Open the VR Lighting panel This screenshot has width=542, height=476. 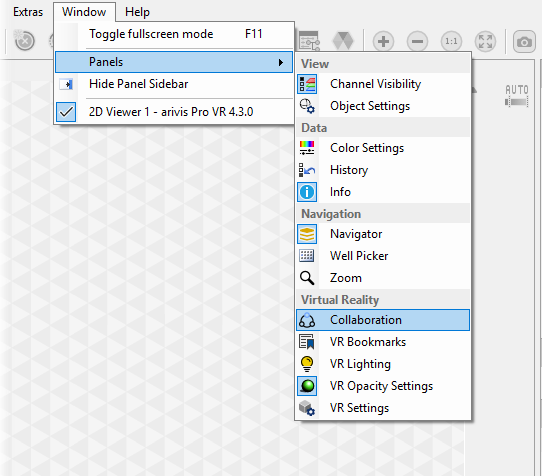383,364
